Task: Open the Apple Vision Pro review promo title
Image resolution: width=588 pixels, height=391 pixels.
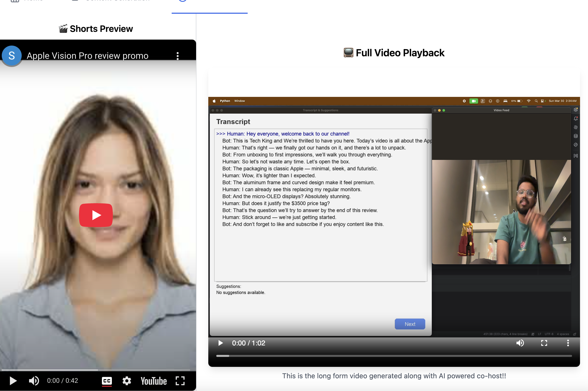Action: tap(87, 56)
